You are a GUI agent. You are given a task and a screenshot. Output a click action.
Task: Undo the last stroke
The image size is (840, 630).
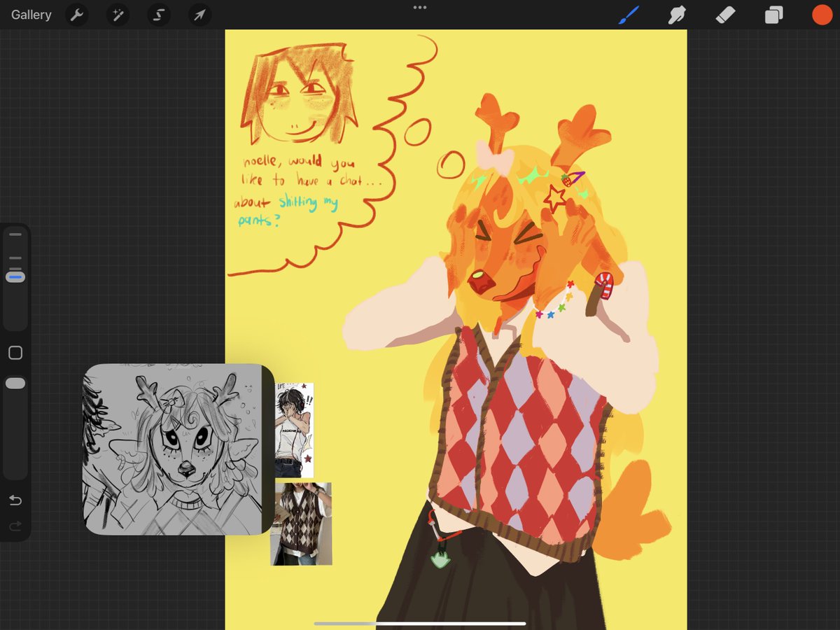15,500
